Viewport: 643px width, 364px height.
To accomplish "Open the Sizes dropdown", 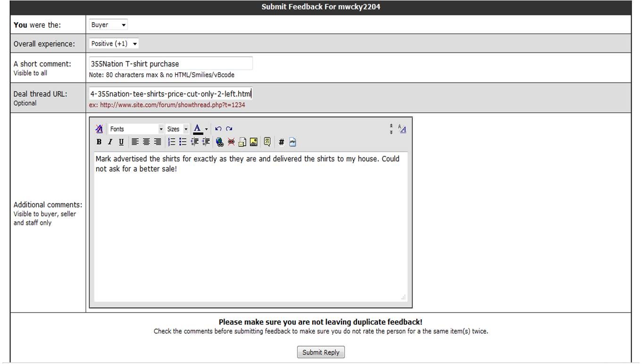I will (x=177, y=129).
